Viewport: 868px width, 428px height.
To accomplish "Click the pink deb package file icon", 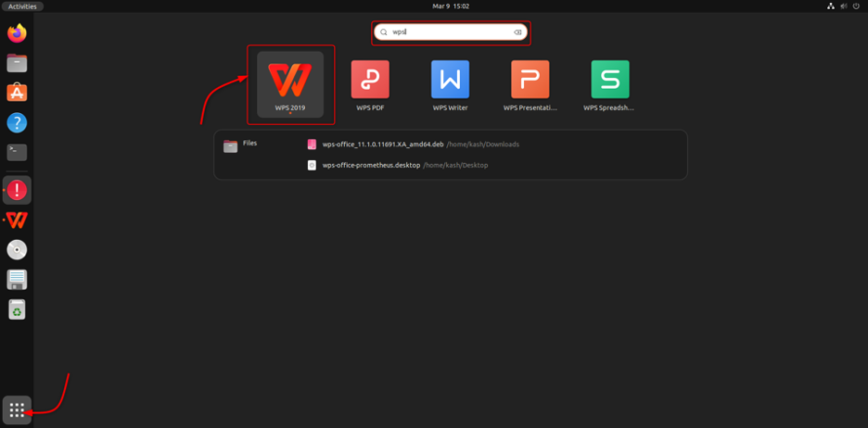I will (312, 145).
